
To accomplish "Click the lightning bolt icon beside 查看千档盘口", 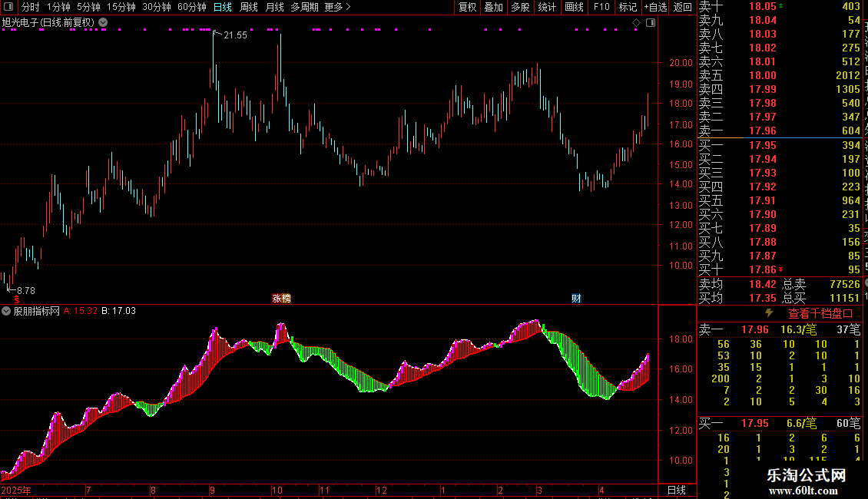I will click(769, 313).
